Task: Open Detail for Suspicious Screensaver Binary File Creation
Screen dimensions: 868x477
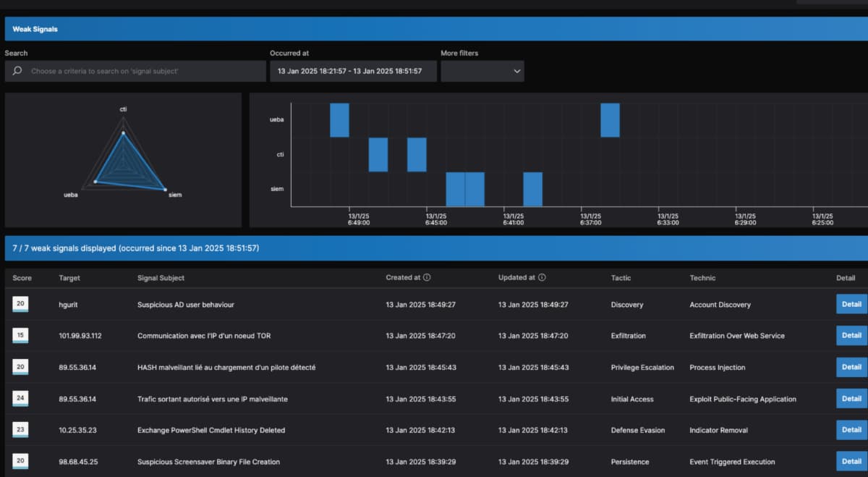Action: pyautogui.click(x=851, y=461)
